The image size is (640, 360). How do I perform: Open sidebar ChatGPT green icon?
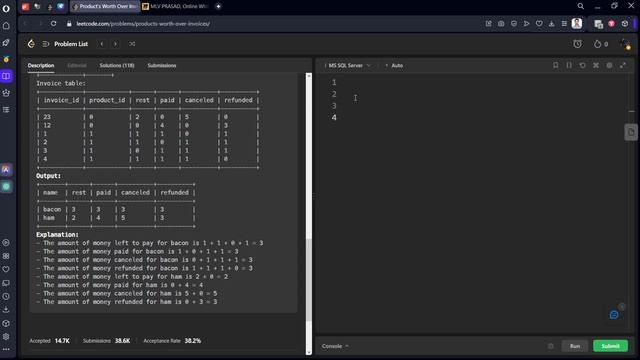(6, 187)
